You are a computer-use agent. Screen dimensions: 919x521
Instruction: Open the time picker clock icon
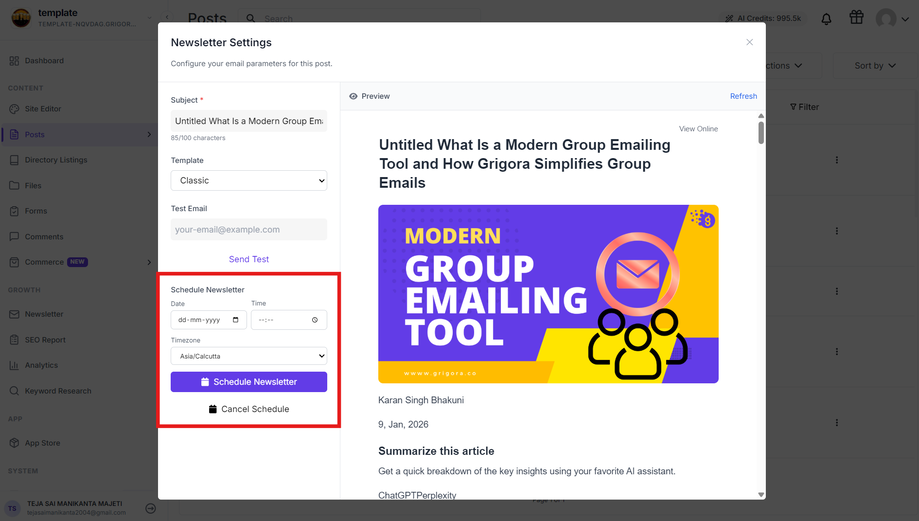tap(315, 320)
